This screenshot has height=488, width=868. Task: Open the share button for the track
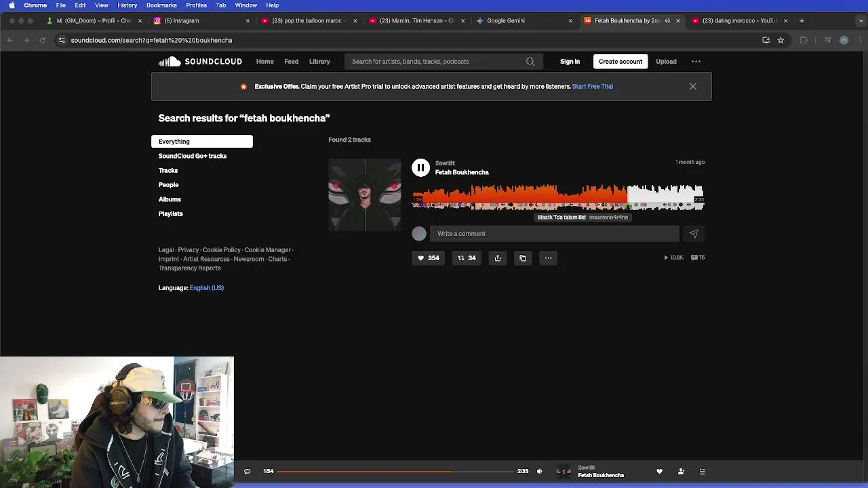498,258
